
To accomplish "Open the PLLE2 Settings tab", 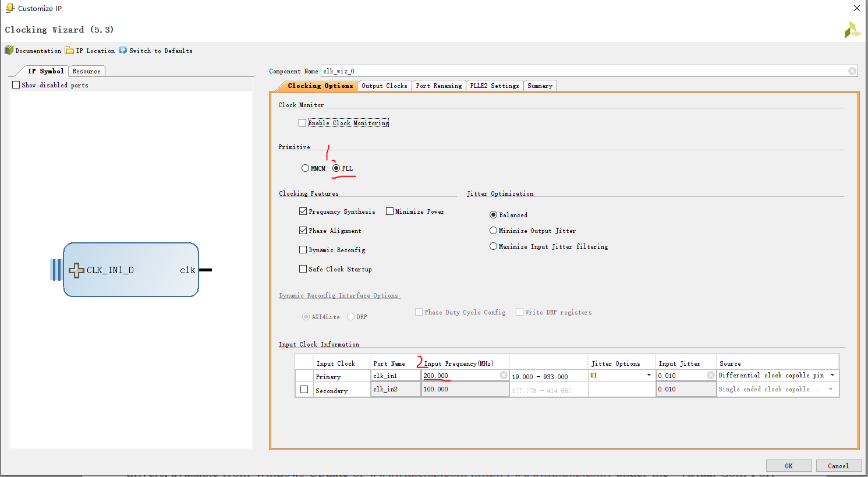I will 494,86.
